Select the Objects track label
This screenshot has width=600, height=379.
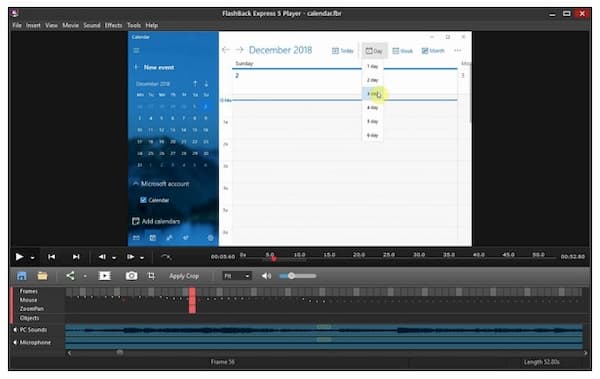tap(29, 318)
